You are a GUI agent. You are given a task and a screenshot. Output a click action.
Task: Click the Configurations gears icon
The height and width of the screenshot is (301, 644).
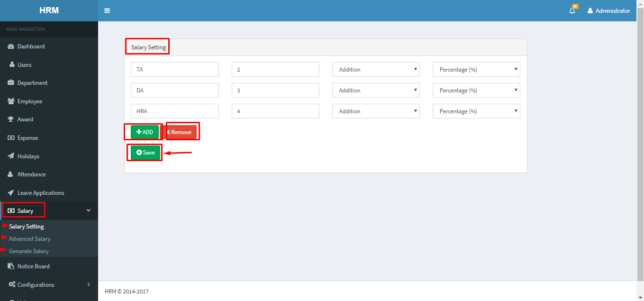pos(12,284)
